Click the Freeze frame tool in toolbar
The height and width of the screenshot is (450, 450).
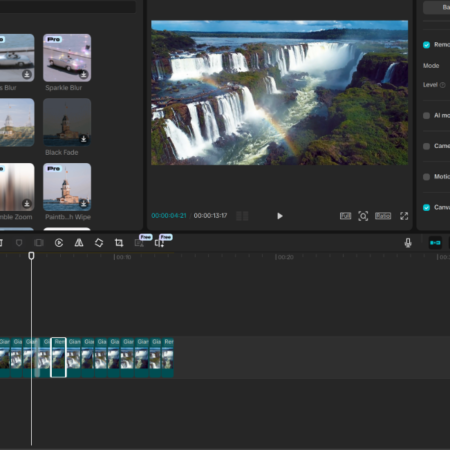[x=39, y=243]
